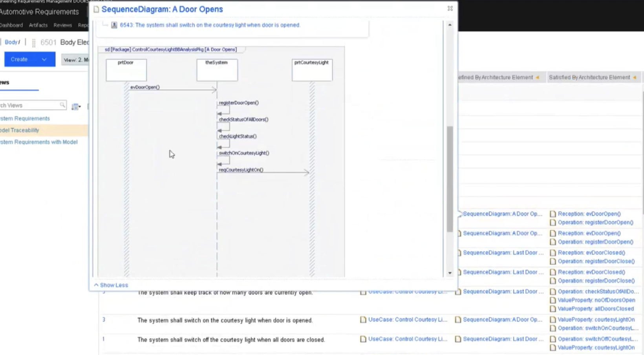Screen dimensions: 644x355
Task: Click the evDoorOpen() message label
Action: pyautogui.click(x=145, y=87)
